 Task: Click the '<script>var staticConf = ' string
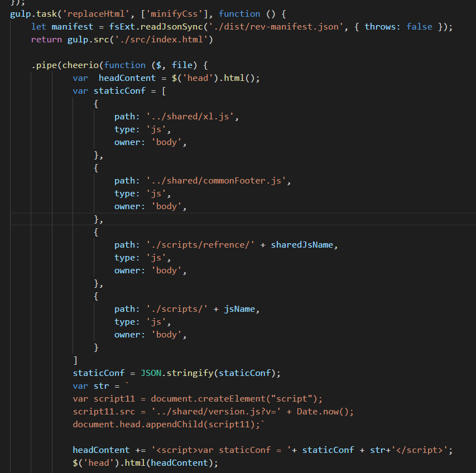222,450
